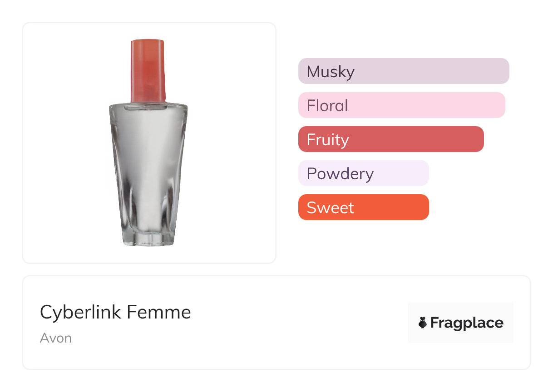Click the Fragplace wordmark text
The image size is (553, 392).
[467, 323]
